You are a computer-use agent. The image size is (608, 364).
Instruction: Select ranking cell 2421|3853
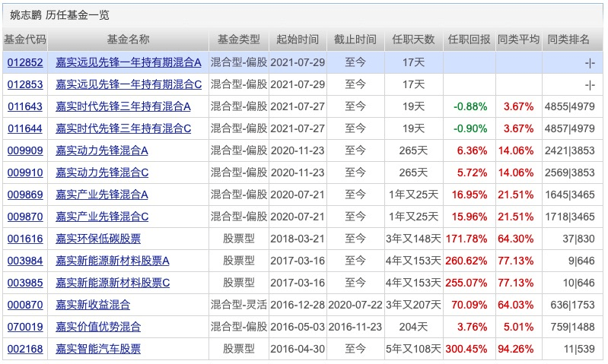(570, 150)
